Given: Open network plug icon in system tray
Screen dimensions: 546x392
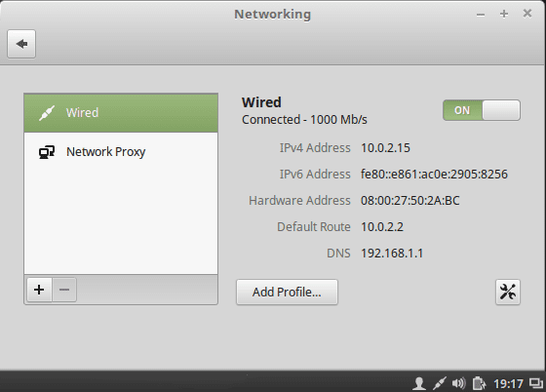Looking at the screenshot, I should 440,383.
